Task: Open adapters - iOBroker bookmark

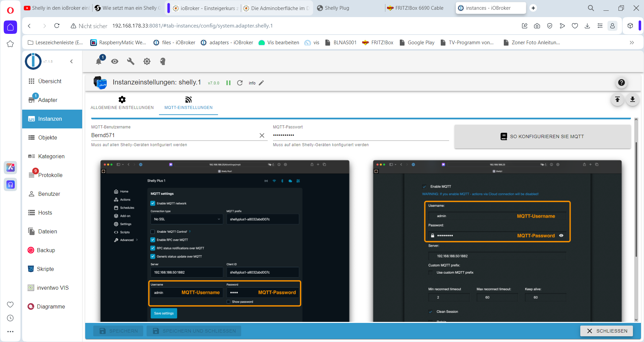Action: 227,43
